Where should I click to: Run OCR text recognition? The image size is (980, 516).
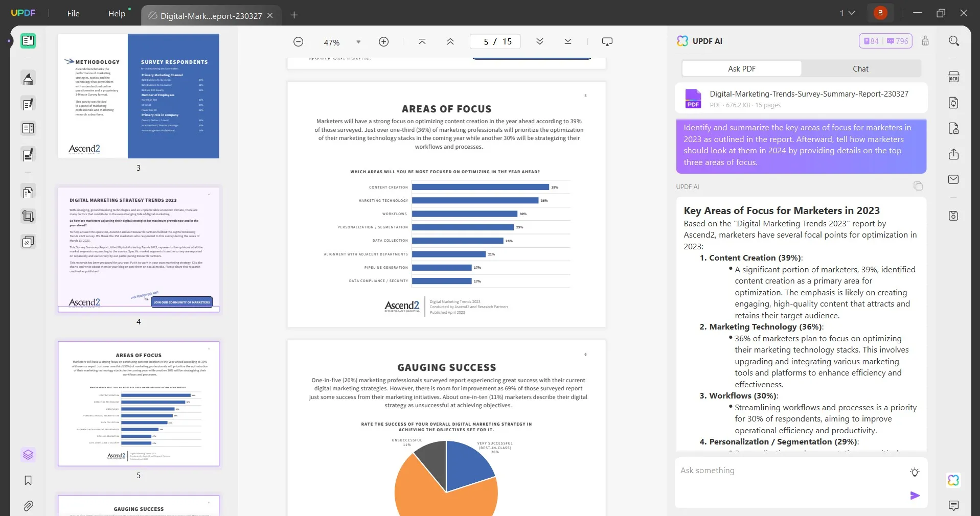point(954,77)
